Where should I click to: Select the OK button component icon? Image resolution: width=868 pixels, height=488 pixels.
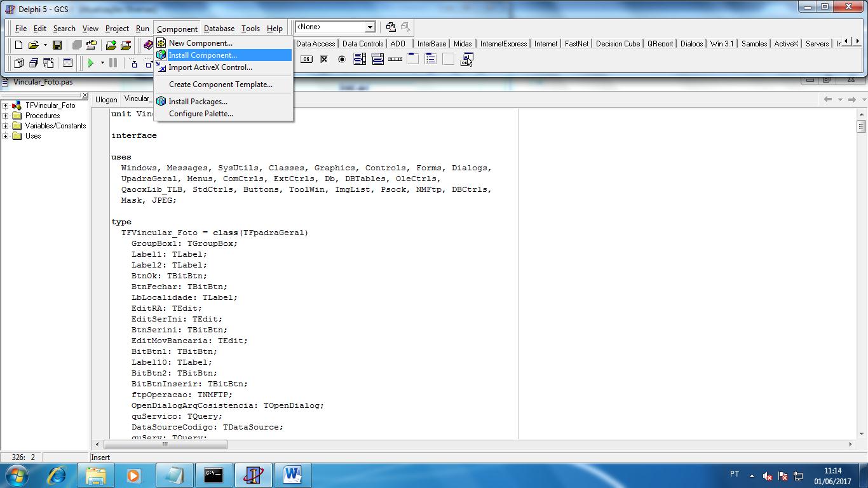coord(306,60)
